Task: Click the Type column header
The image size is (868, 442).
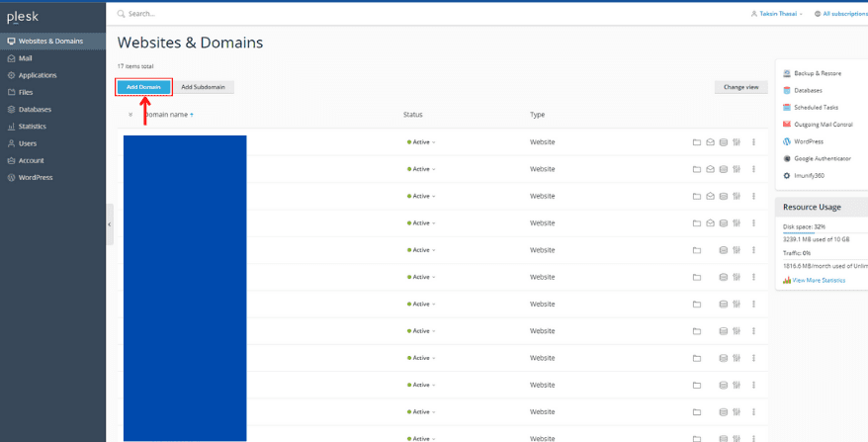Action: (x=537, y=115)
